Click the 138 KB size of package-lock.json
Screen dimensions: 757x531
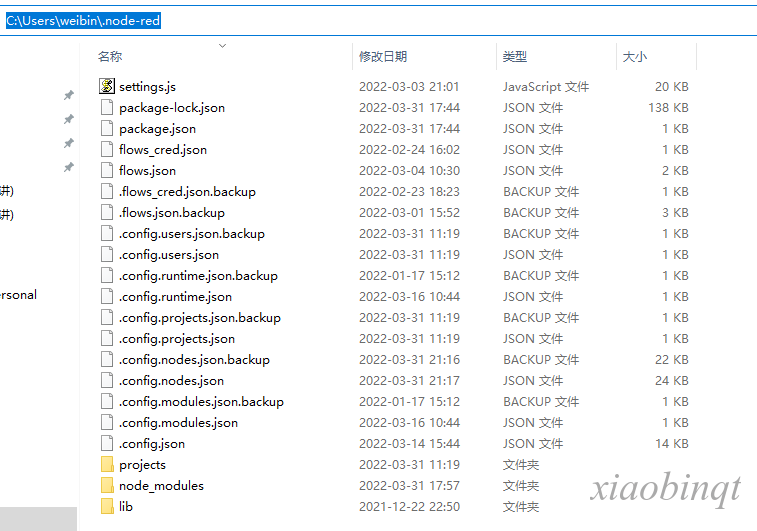pos(668,108)
